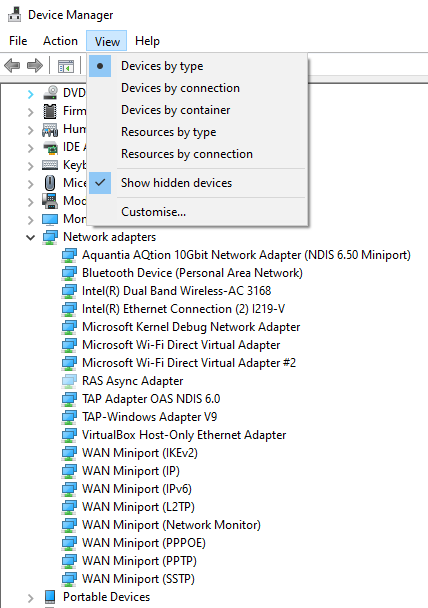Click the IDE controllers category icon
428x608 pixels.
[50, 147]
